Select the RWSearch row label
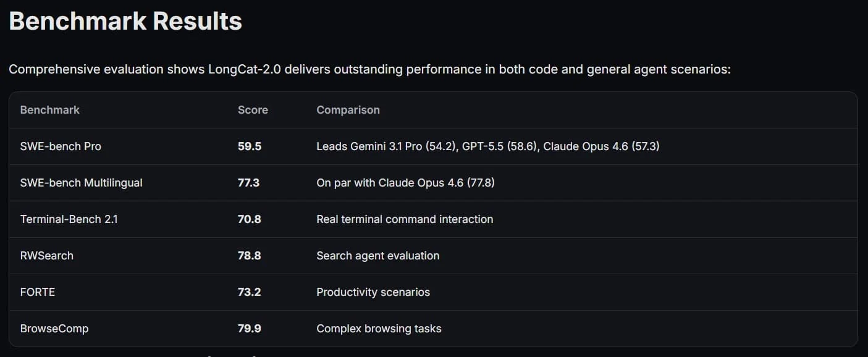The image size is (868, 357). 47,256
